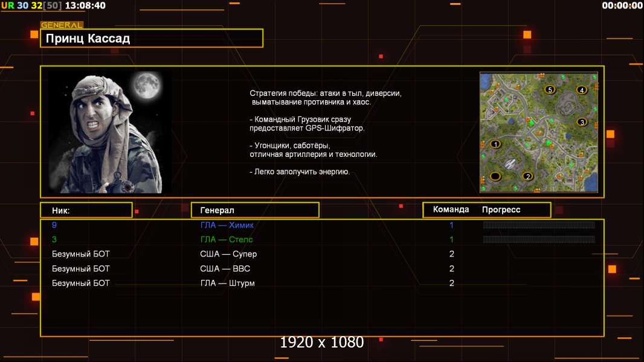Screen dimensions: 644x362
Task: Click the 00:00:00 game timer
Action: tap(622, 5)
